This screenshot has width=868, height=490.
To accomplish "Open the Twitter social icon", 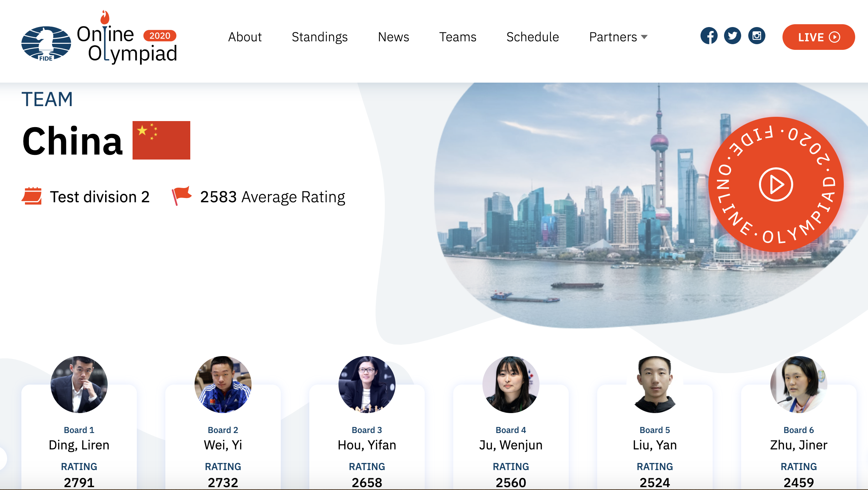I will pyautogui.click(x=733, y=36).
